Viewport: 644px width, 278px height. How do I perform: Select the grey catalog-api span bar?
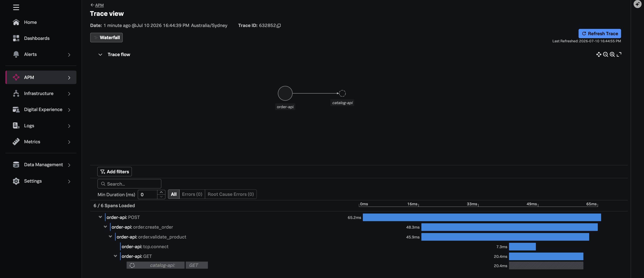[x=546, y=266]
